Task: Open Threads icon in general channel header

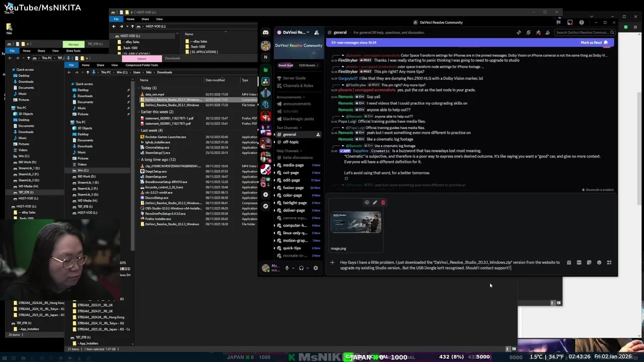Action: [x=519, y=33]
